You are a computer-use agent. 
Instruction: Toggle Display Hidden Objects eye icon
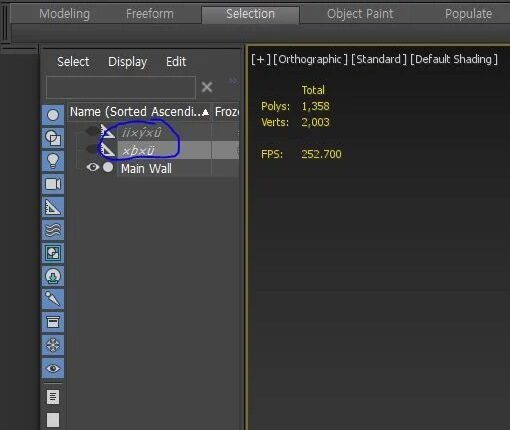coord(53,368)
